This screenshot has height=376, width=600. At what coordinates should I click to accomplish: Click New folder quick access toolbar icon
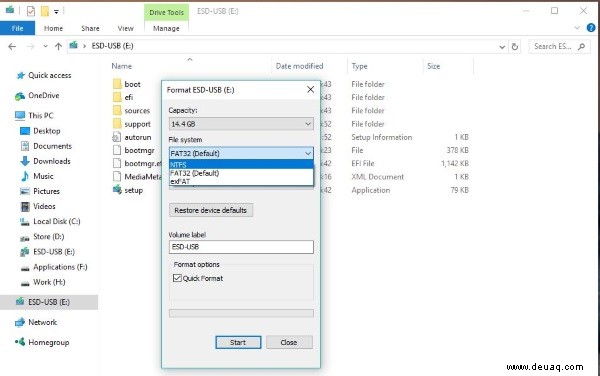(x=45, y=11)
